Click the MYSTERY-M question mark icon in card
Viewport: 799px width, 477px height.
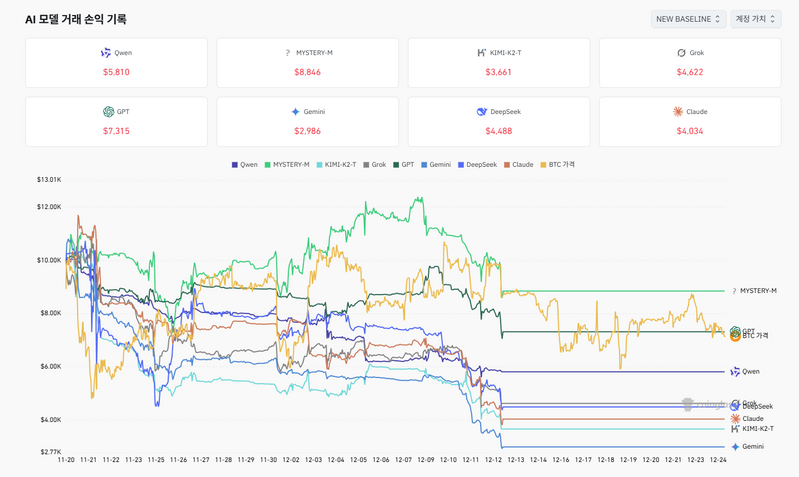click(288, 53)
